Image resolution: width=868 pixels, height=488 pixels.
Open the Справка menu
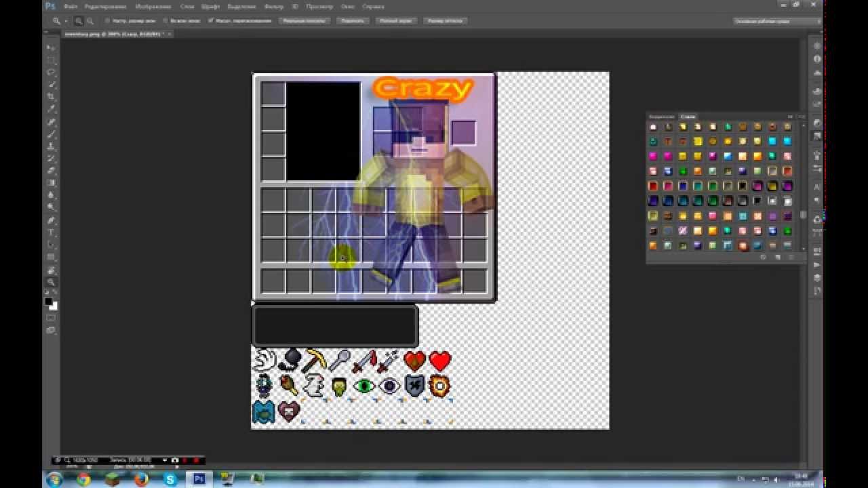(373, 6)
